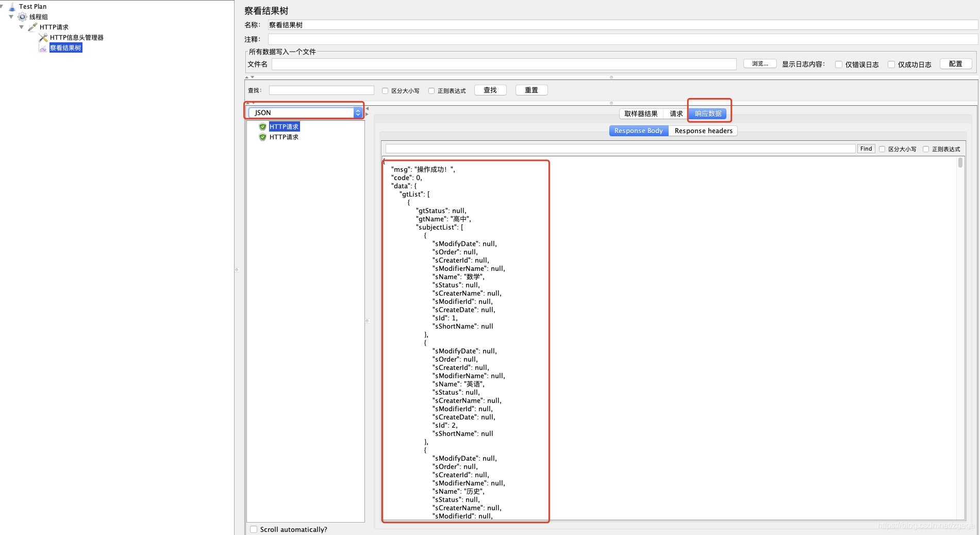Image resolution: width=980 pixels, height=535 pixels.
Task: Click the "subjectList": [ line
Action: click(x=440, y=228)
